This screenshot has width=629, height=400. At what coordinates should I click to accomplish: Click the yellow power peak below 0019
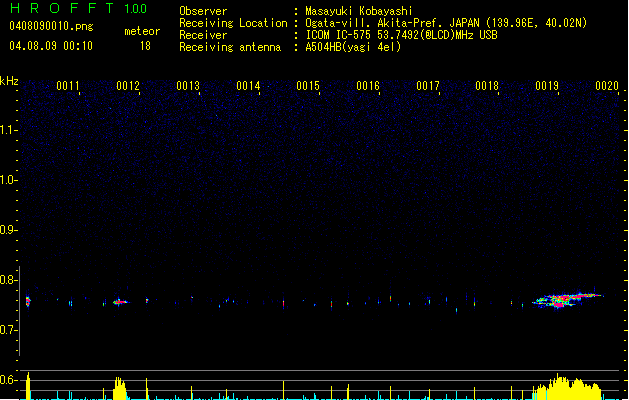pyautogui.click(x=568, y=387)
